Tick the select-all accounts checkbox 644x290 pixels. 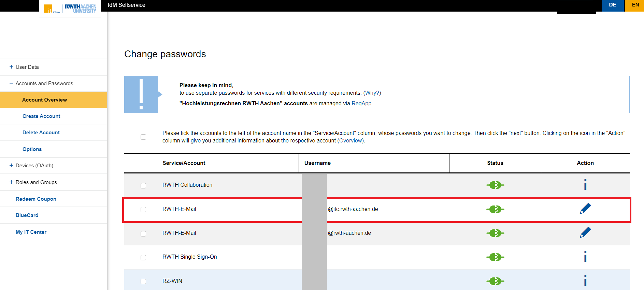coord(143,137)
